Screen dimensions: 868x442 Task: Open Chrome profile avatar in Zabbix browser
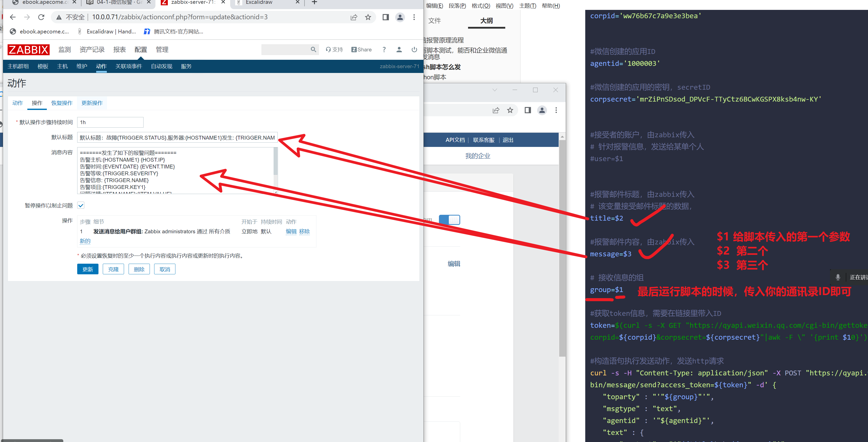click(x=400, y=17)
